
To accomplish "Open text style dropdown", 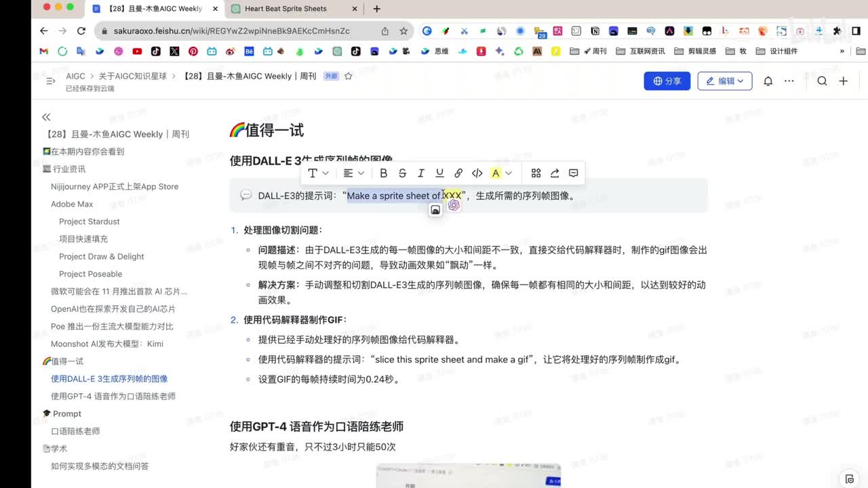I will point(317,174).
